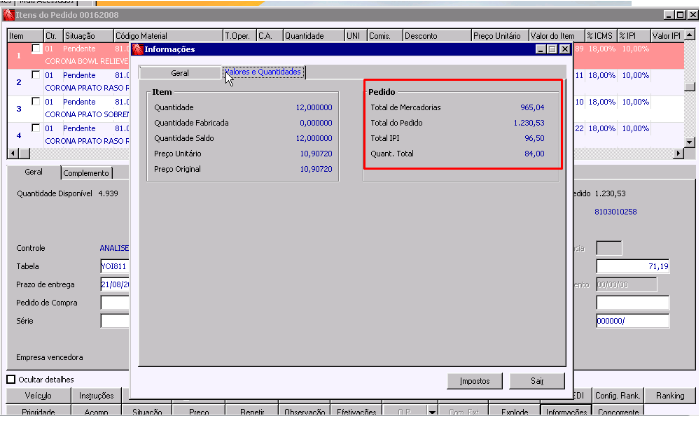Maximize the Informações dialog
The height and width of the screenshot is (421, 699).
coord(552,49)
